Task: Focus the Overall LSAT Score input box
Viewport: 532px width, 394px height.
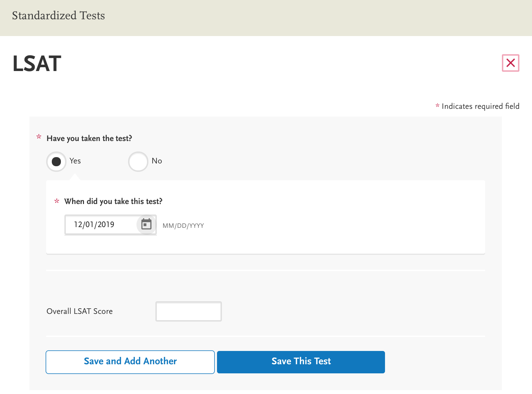Action: (x=188, y=311)
